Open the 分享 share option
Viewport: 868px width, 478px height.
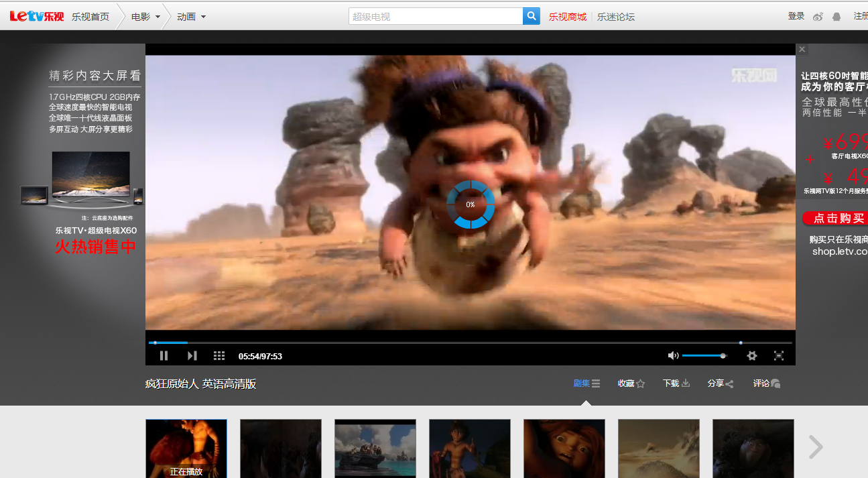tap(721, 383)
